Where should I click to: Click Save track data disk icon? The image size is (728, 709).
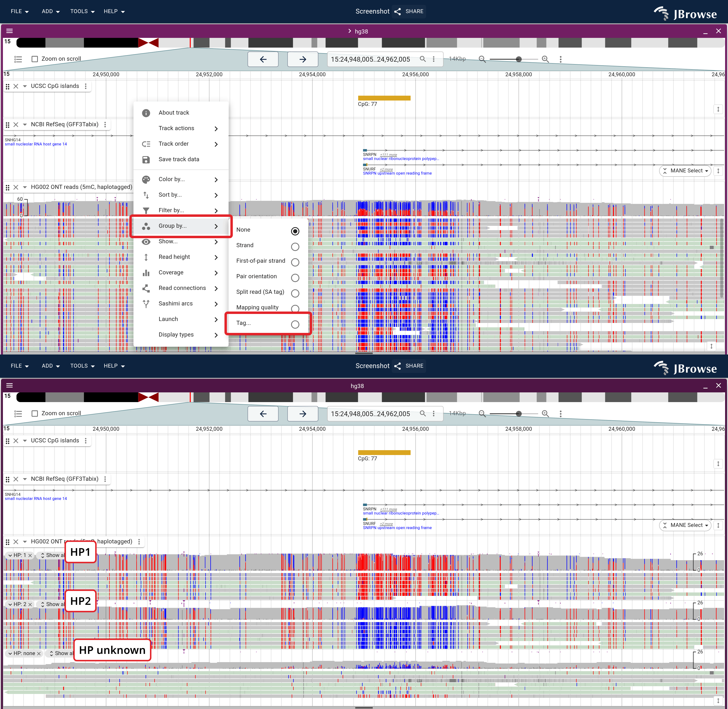(x=146, y=159)
